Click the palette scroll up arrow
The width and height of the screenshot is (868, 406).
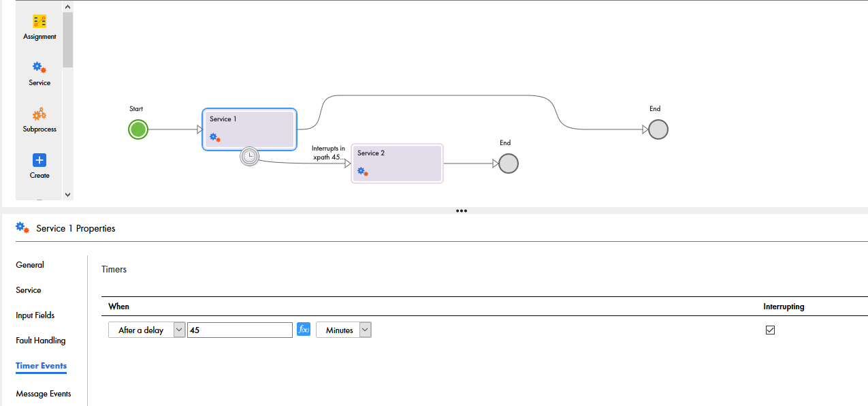coord(67,6)
